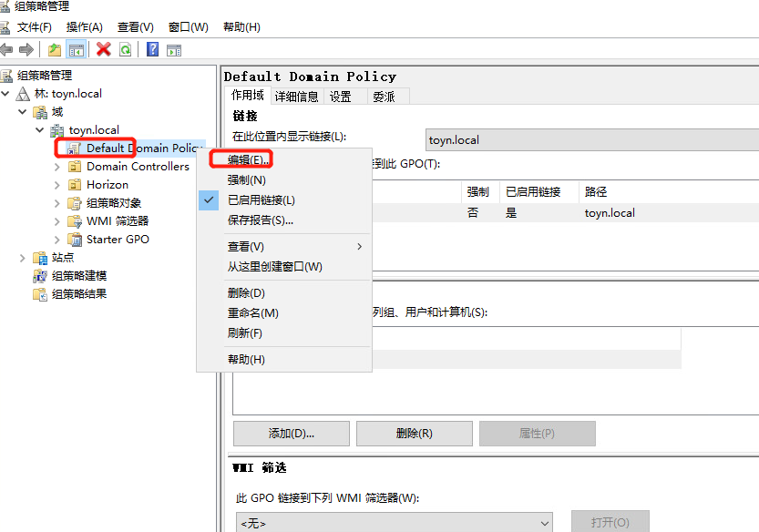Click the 添加(D)... button
Screen dimensions: 759x532
[x=292, y=434]
